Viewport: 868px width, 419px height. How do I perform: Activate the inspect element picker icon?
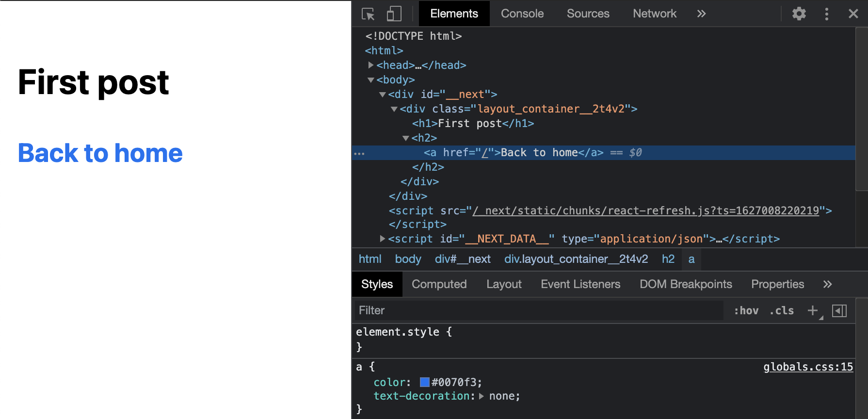pos(368,14)
